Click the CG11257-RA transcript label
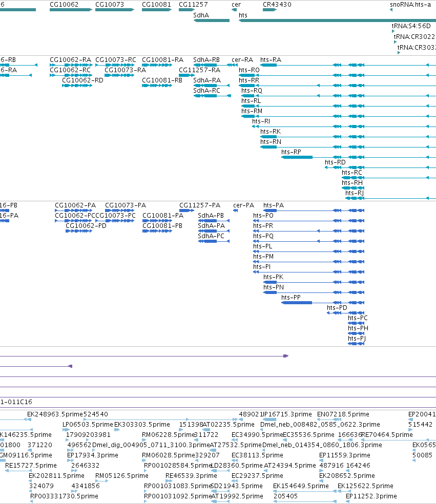 click(200, 70)
